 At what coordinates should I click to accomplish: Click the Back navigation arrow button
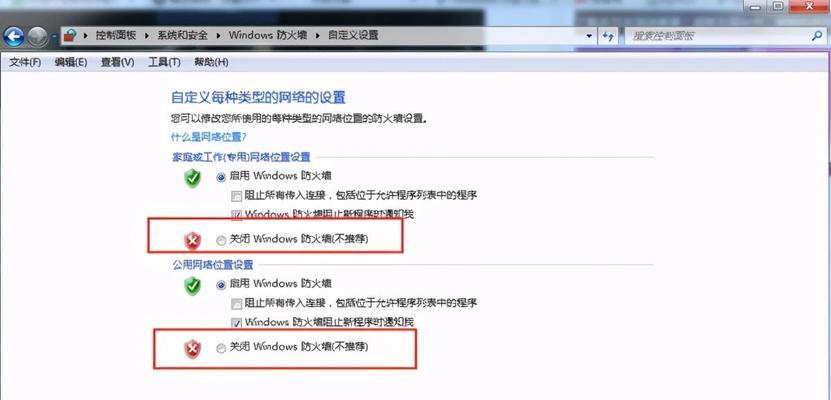tap(14, 37)
